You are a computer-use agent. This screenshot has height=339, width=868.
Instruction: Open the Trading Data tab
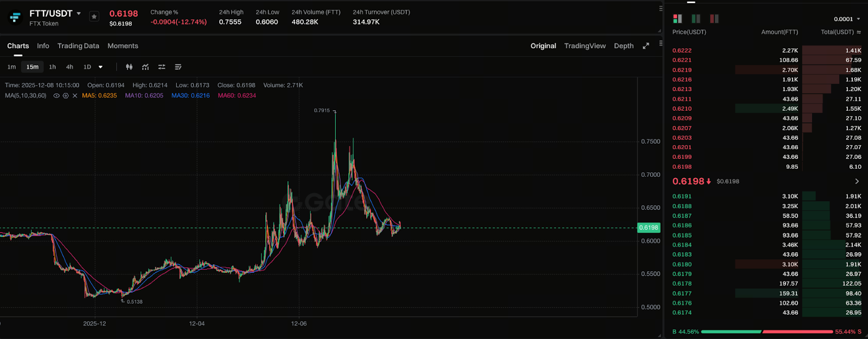[x=78, y=46]
